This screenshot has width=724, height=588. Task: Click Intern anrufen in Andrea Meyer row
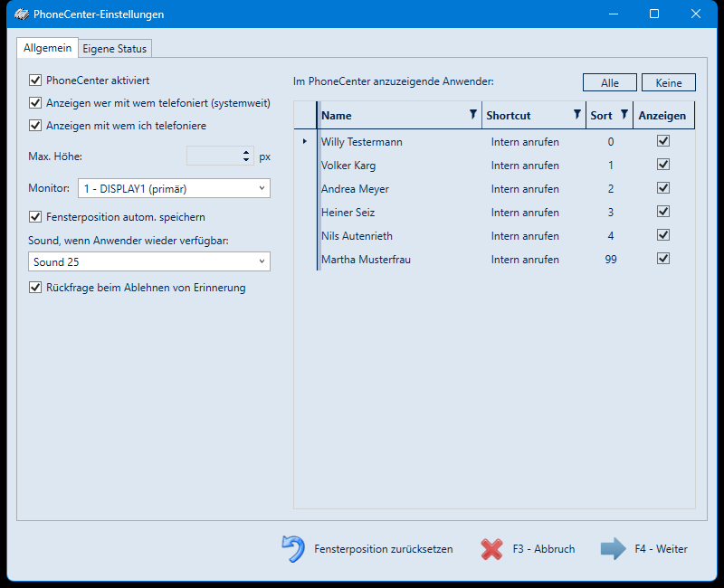[x=525, y=189]
